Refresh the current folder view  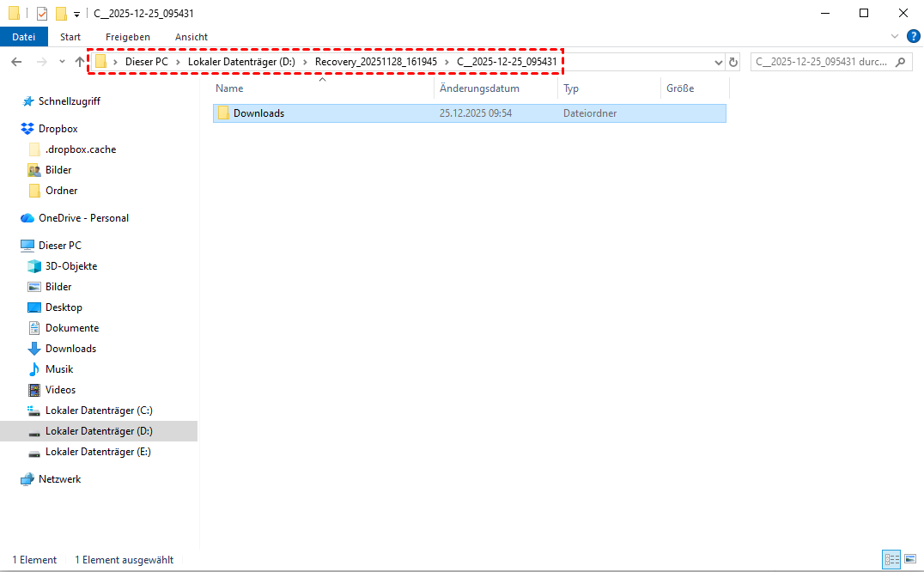pyautogui.click(x=733, y=62)
